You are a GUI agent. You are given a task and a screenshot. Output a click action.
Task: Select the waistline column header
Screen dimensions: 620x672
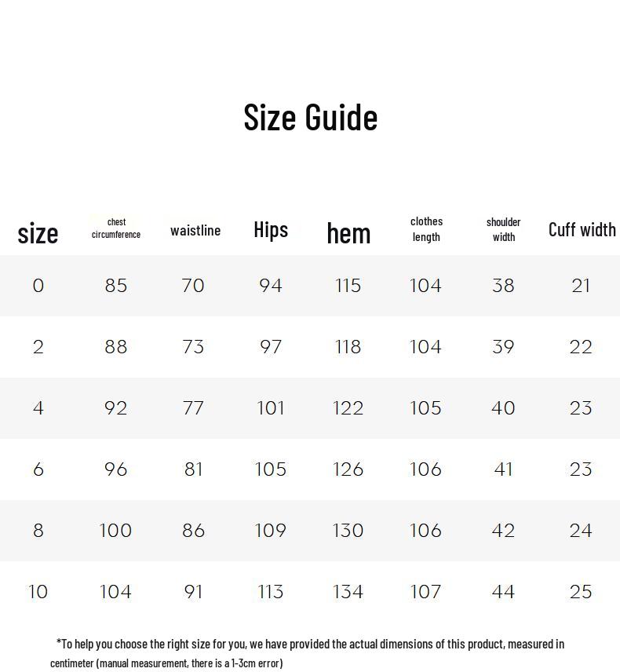(x=195, y=230)
